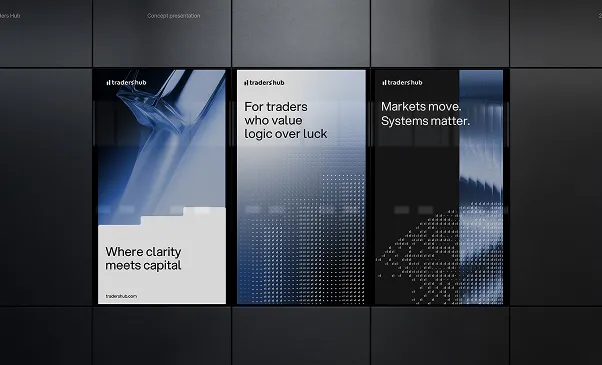
Task: Click the empty wall tile above the middle poster
Action: tap(301, 33)
